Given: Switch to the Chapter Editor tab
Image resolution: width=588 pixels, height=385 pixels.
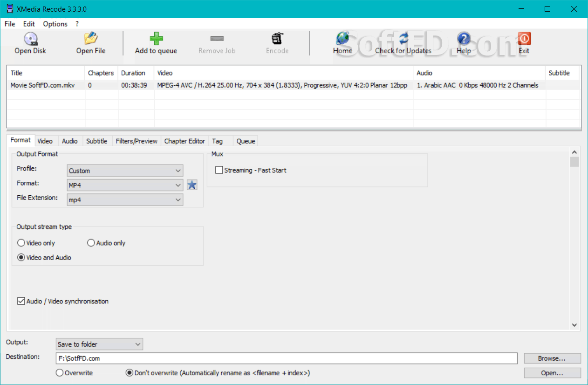Looking at the screenshot, I should pos(185,141).
